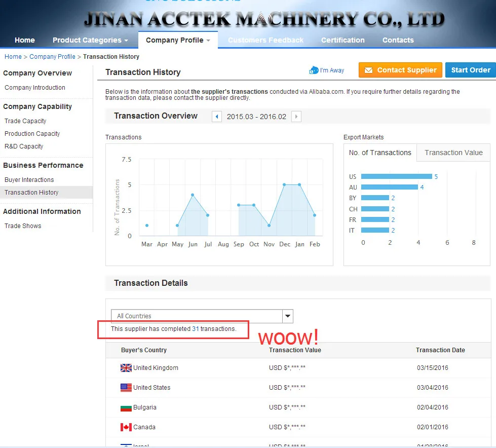The height and width of the screenshot is (448, 496).
Task: Click the Company Overview sidebar heading
Action: pos(37,73)
